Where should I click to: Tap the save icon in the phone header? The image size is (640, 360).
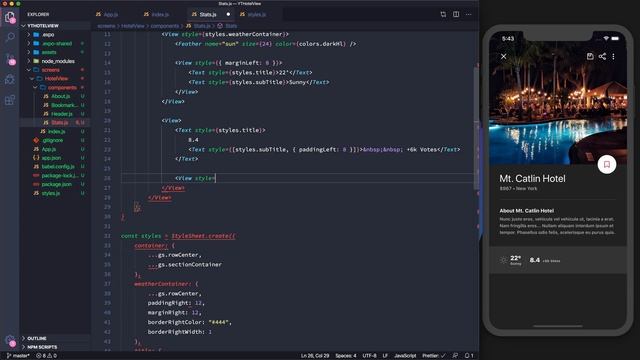(x=590, y=56)
